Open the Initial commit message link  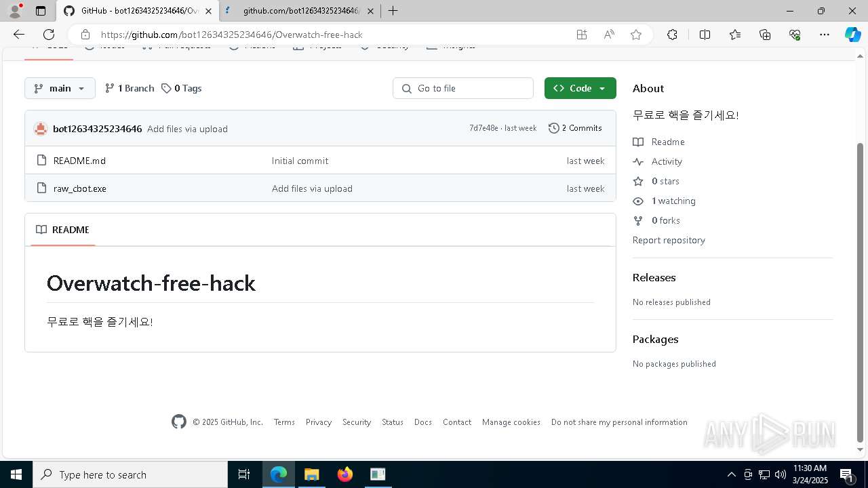pos(300,161)
